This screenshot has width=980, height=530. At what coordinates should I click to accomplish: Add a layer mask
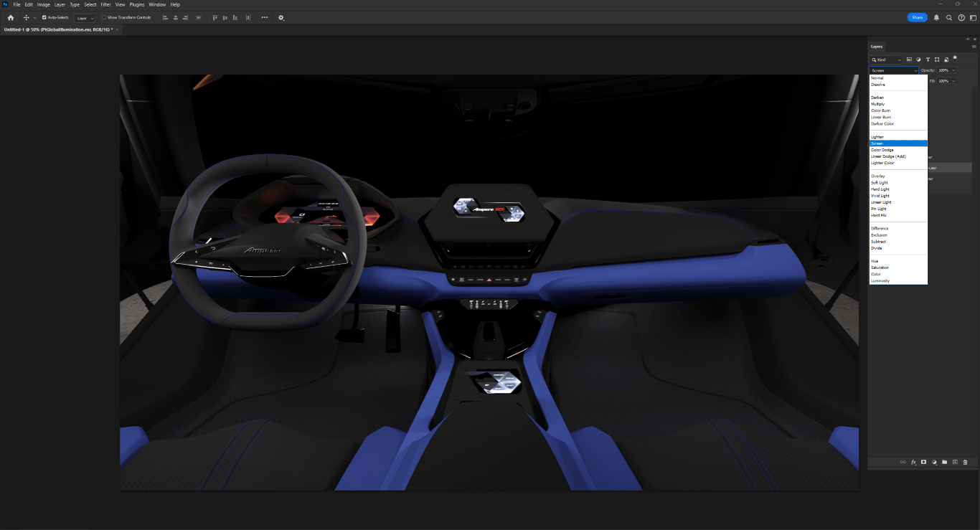coord(924,462)
